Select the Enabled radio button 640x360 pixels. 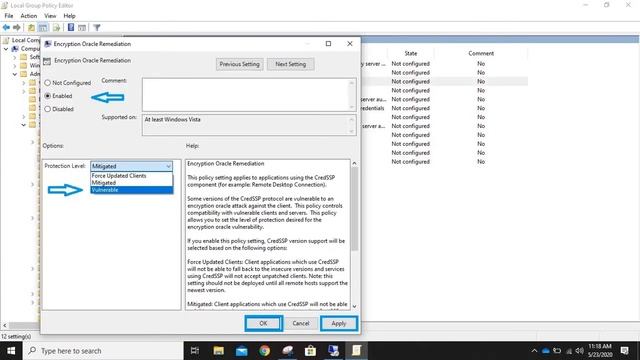pyautogui.click(x=48, y=96)
